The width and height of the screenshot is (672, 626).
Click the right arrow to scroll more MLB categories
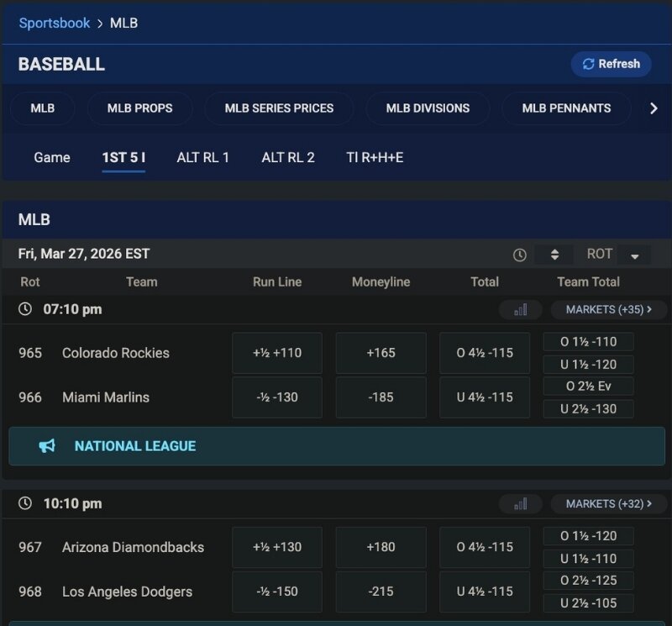click(654, 108)
